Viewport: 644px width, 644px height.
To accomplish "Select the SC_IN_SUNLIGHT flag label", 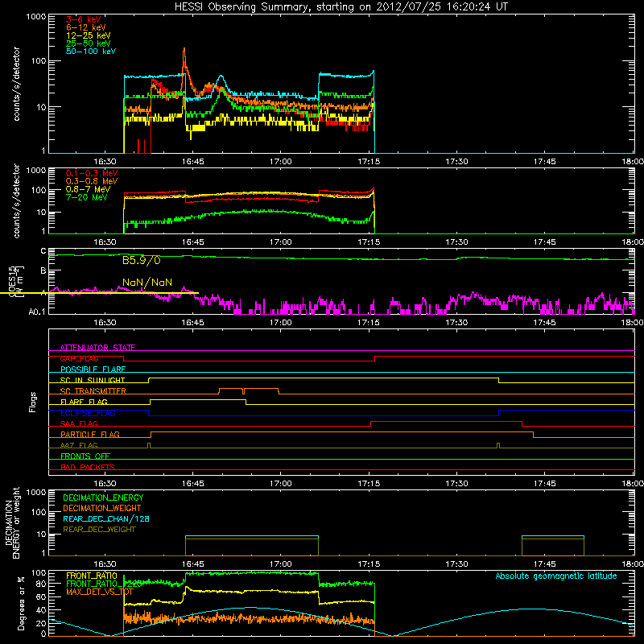I will point(93,380).
